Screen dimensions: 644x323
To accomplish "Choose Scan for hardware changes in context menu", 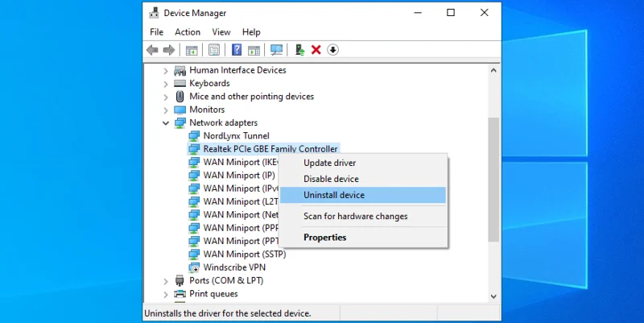I will coord(363,216).
